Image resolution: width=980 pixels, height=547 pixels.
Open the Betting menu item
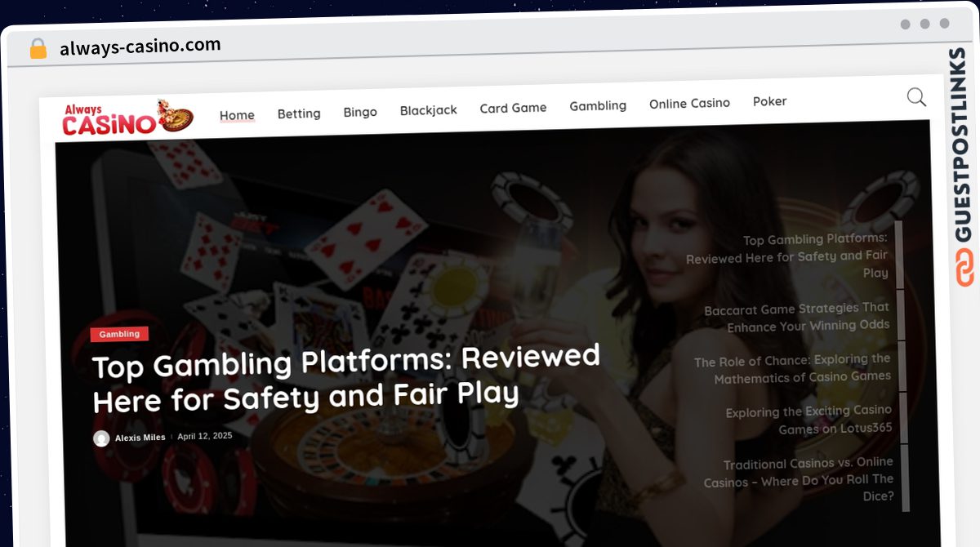[299, 113]
